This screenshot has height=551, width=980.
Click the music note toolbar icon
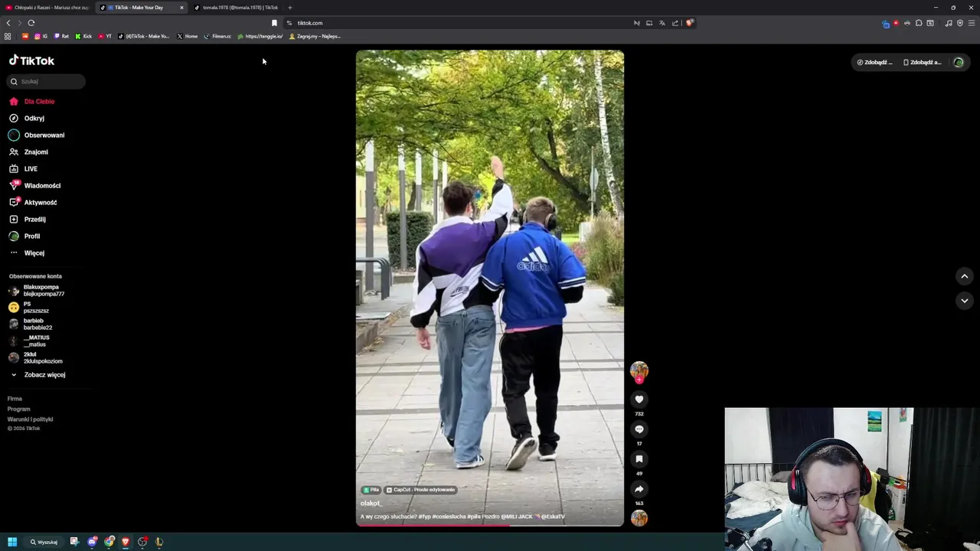949,23
